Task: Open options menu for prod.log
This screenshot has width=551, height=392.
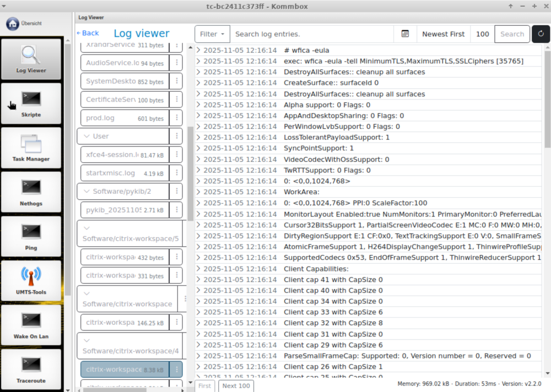Action: pos(176,118)
